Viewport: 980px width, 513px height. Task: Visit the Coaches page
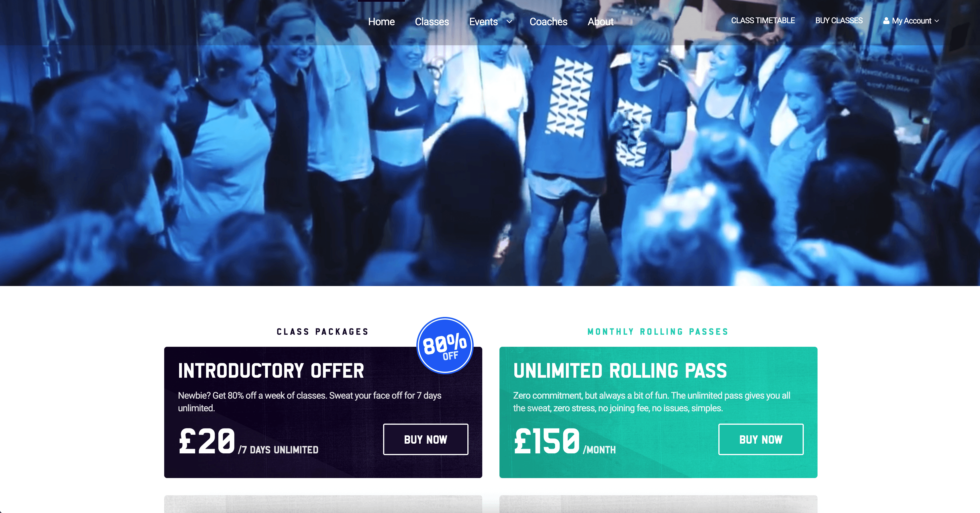point(548,22)
